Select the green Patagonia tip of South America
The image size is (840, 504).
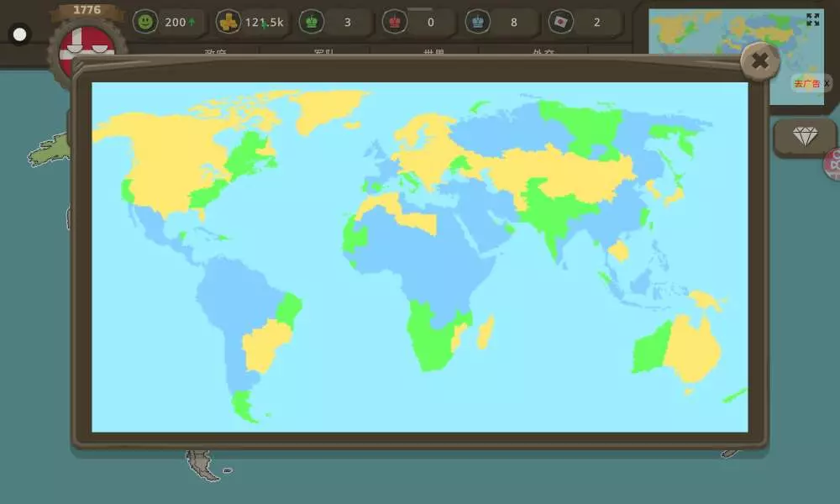244,406
